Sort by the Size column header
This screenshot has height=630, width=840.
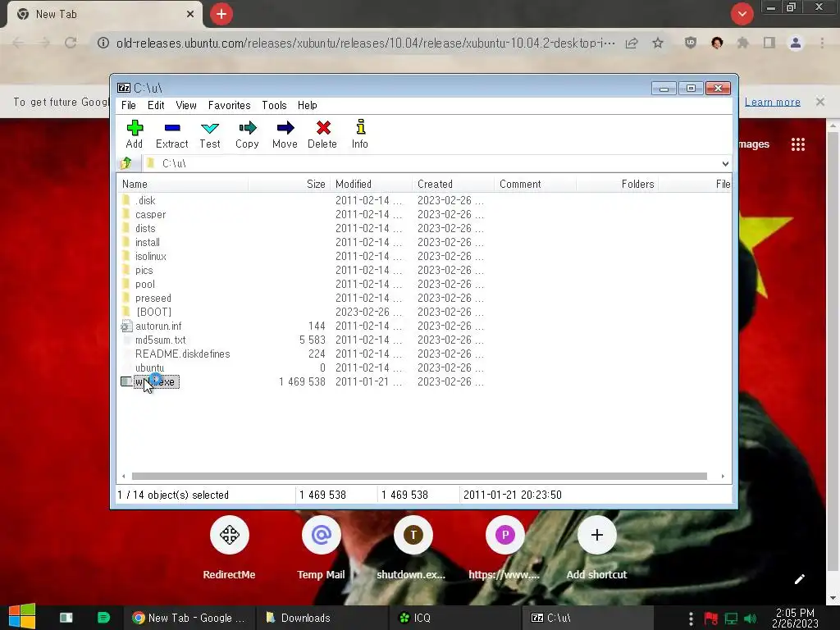[x=290, y=185]
